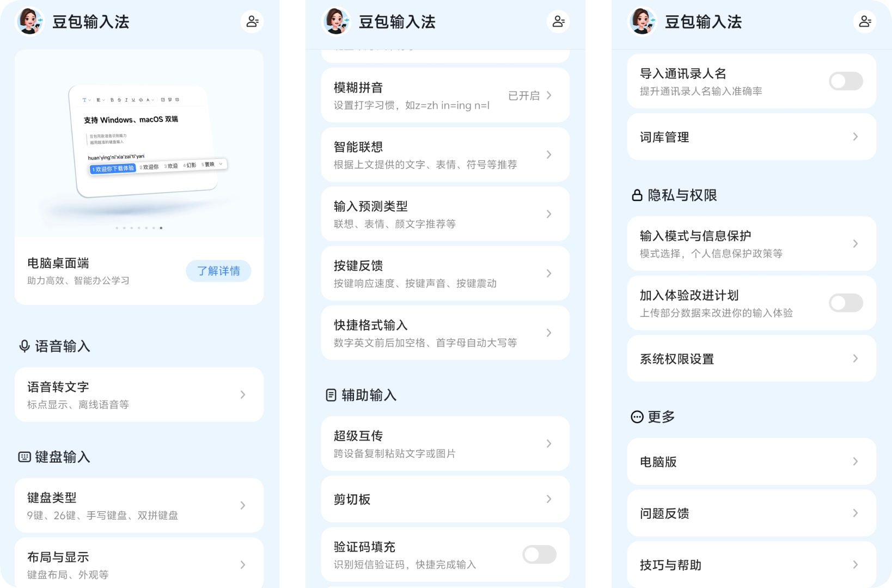Toggle the 验证码填充 switch
Screen dimensions: 892x588
coord(539,554)
